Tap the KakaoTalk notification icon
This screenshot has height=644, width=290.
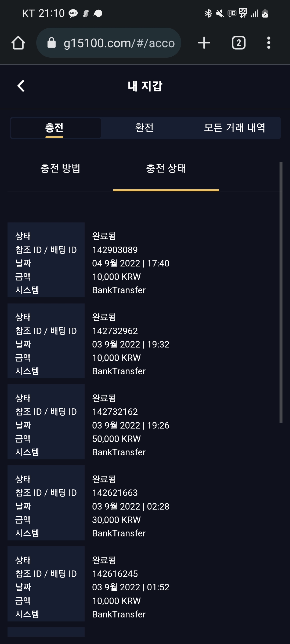pyautogui.click(x=73, y=13)
